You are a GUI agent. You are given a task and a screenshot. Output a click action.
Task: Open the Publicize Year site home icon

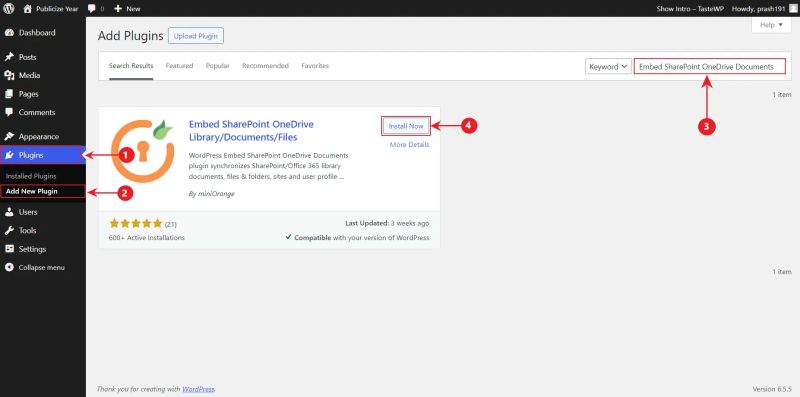click(x=28, y=9)
